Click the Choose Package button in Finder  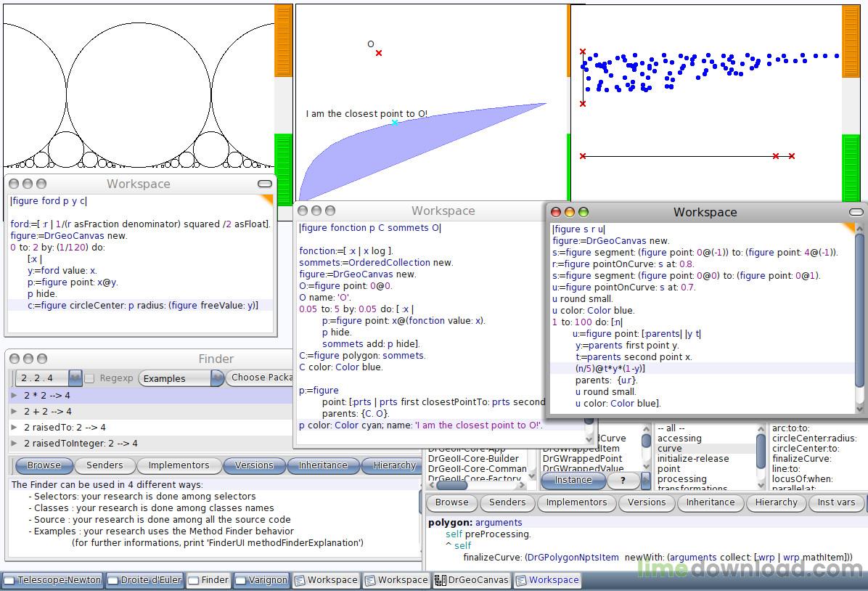coord(260,378)
